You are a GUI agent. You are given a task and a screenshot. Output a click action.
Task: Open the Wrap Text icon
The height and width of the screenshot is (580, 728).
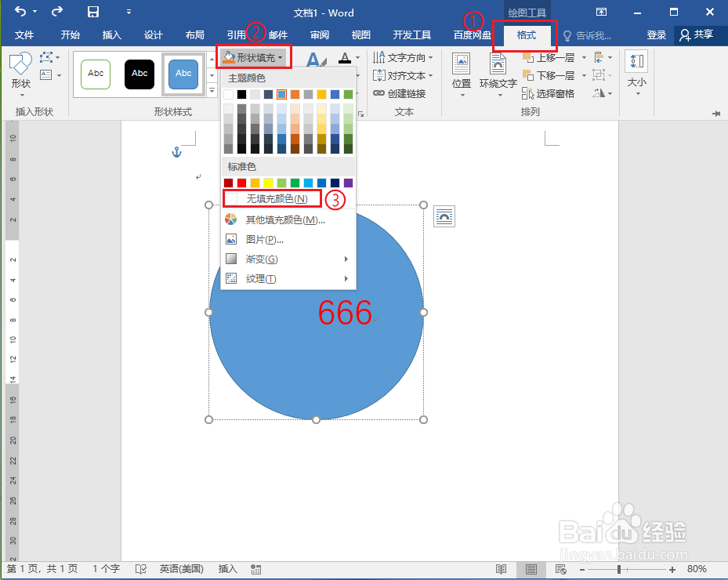click(498, 63)
